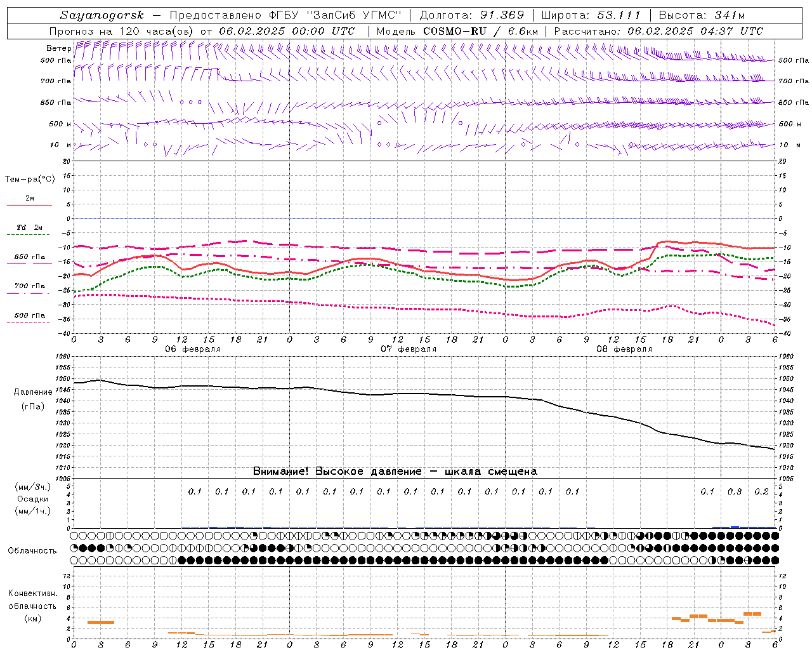Select the Высота: 341м header entry

pos(702,15)
